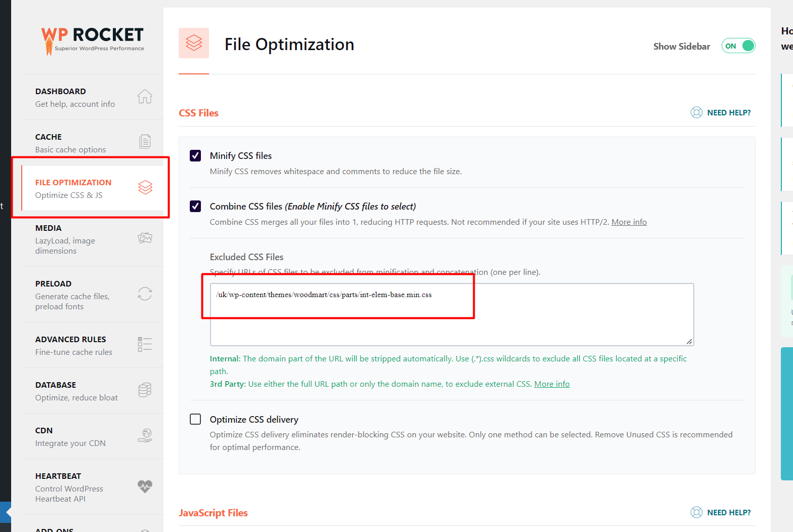
Task: Click the Preload refresh arrows icon
Action: click(145, 294)
